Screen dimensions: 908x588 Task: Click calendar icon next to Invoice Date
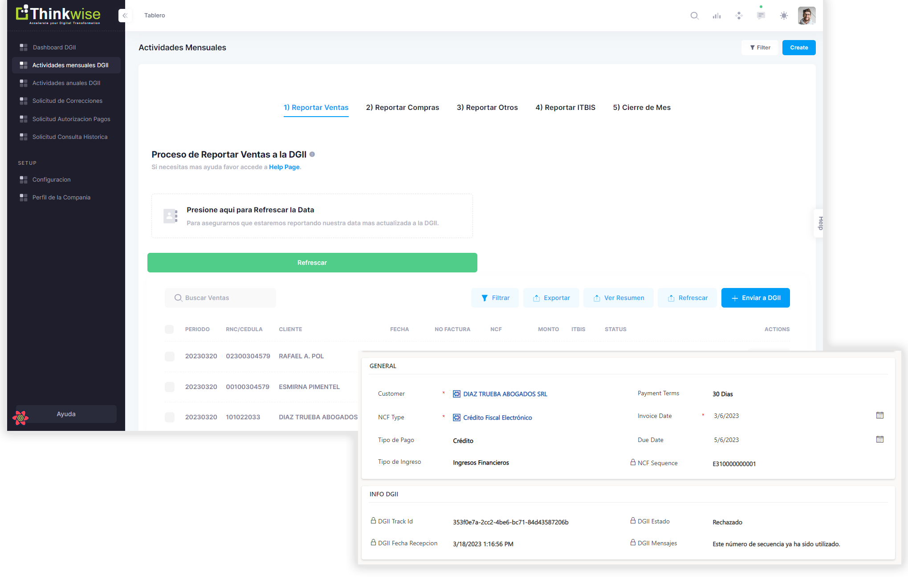coord(879,415)
